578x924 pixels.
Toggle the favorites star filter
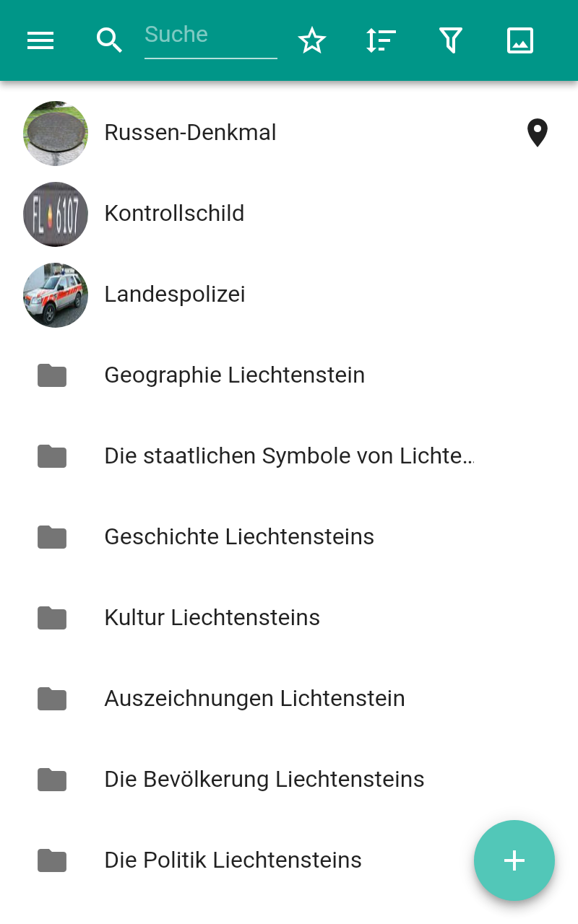coord(312,40)
